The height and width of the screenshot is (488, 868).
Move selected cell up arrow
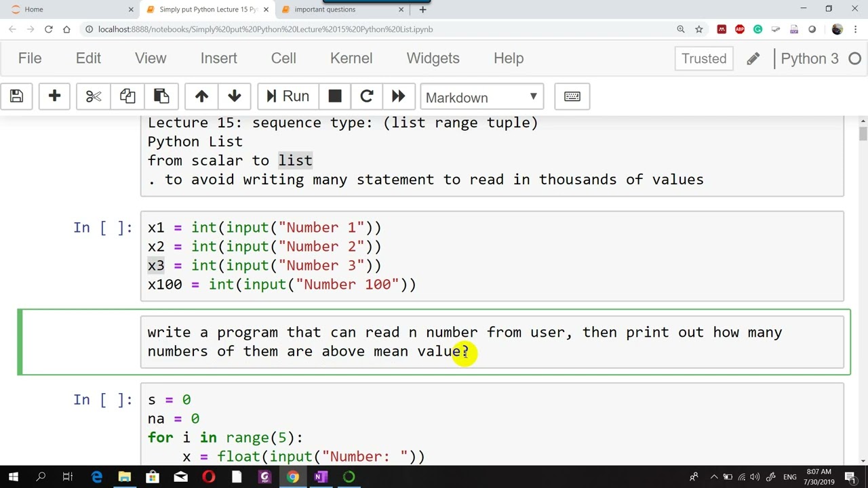pos(201,96)
